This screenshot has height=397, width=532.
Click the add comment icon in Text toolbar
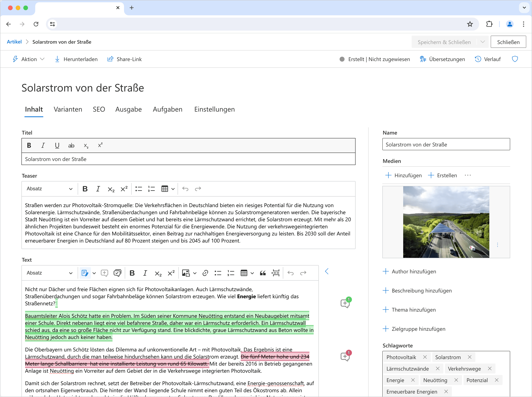click(x=104, y=273)
